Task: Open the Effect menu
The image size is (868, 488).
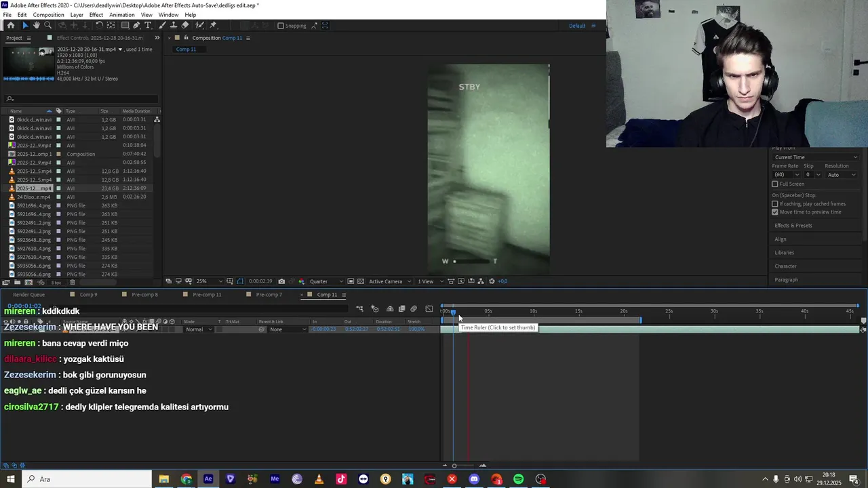Action: coord(96,15)
